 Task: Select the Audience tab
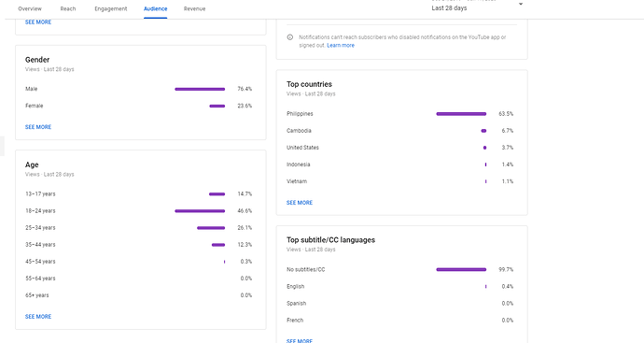(156, 8)
